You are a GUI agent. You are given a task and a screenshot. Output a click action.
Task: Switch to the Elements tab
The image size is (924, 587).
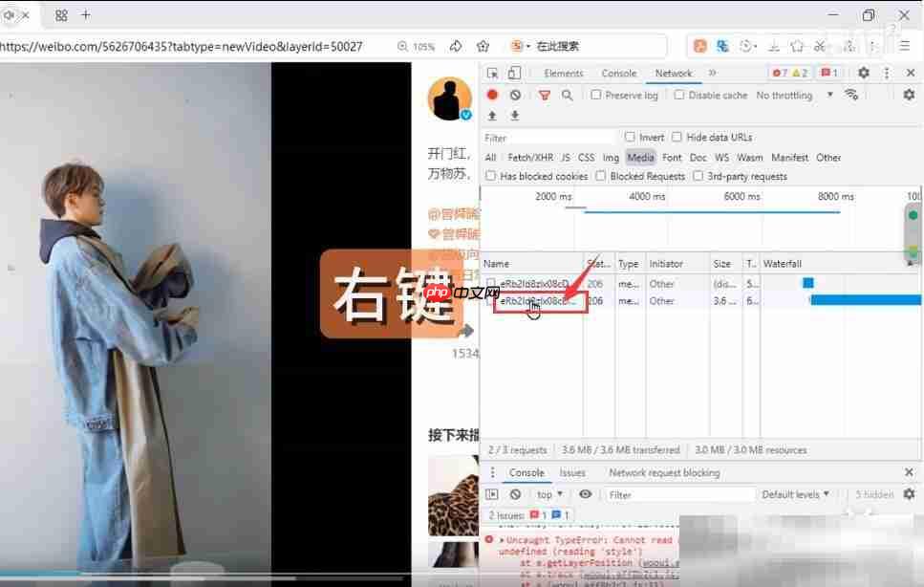point(564,73)
